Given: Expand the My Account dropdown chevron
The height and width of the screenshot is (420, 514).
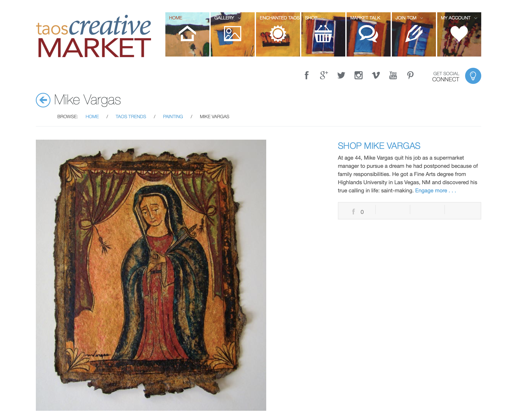Looking at the screenshot, I should click(476, 18).
